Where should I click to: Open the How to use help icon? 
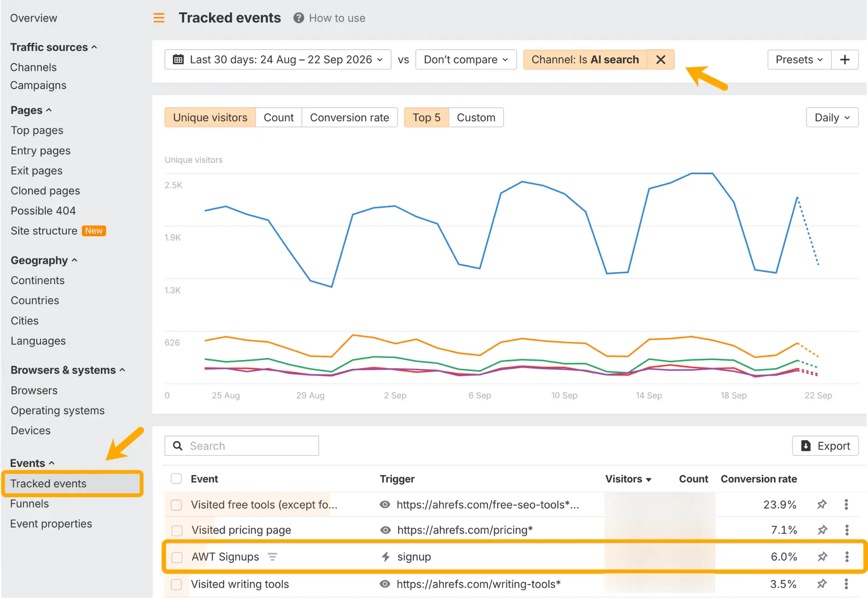click(298, 18)
